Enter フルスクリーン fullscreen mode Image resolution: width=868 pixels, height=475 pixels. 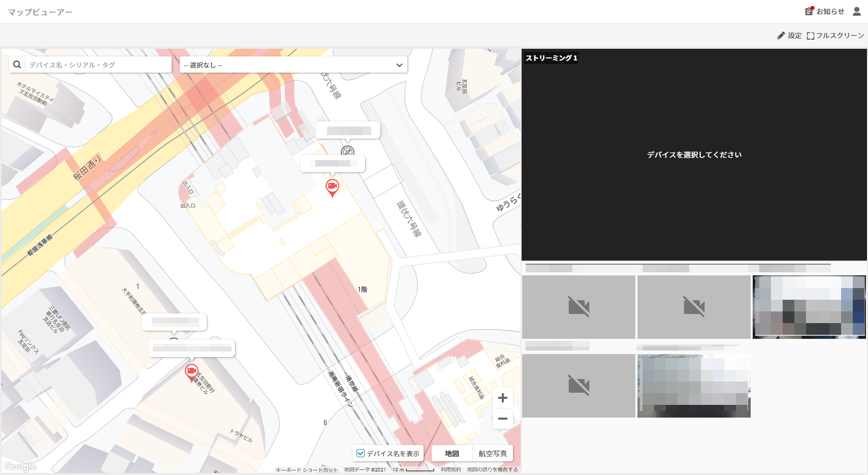(835, 36)
